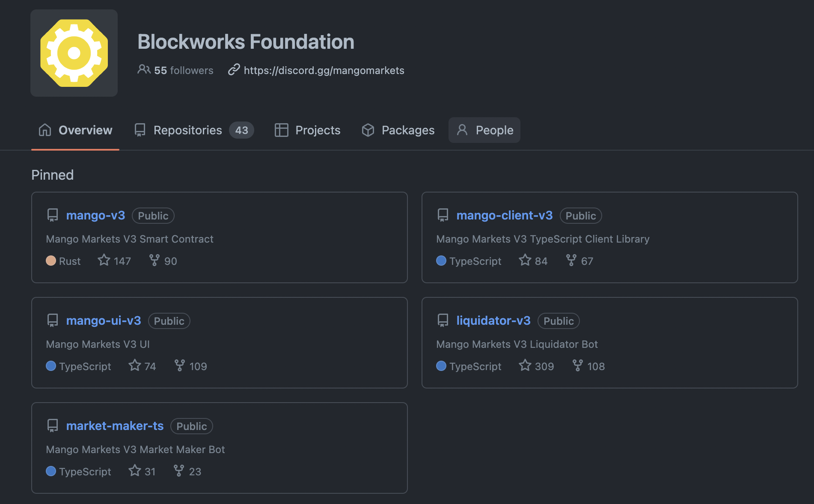Go to the Packages tab

click(398, 130)
